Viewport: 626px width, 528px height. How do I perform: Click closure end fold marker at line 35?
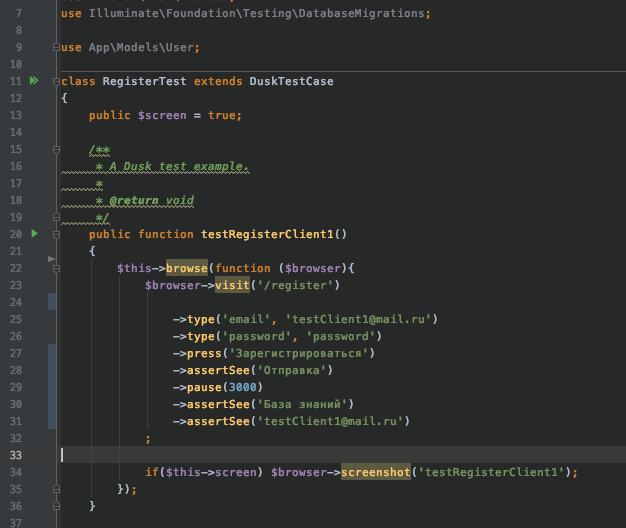(x=56, y=489)
